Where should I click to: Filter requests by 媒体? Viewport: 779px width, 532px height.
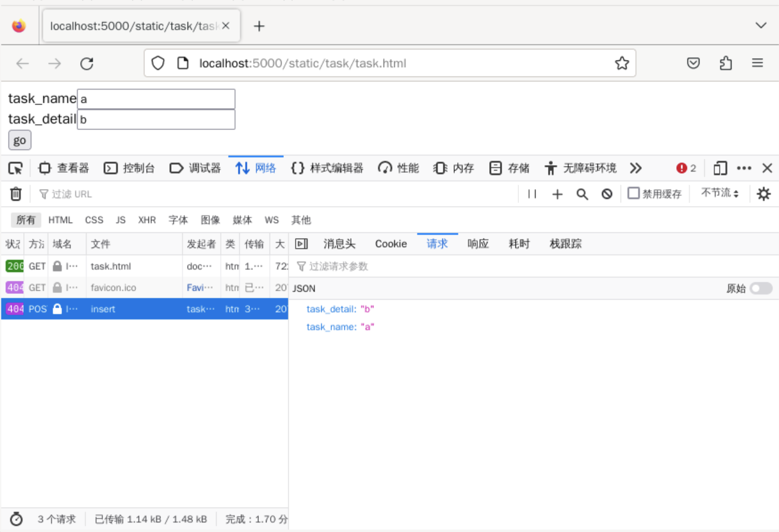[242, 220]
